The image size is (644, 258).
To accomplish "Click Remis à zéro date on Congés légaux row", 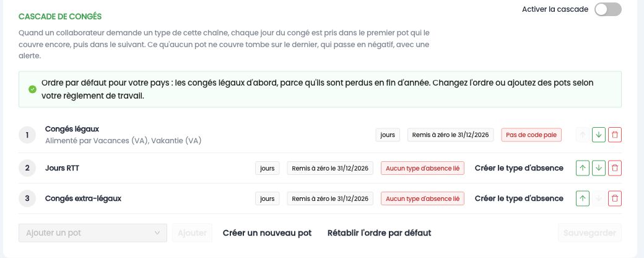I will coord(451,135).
